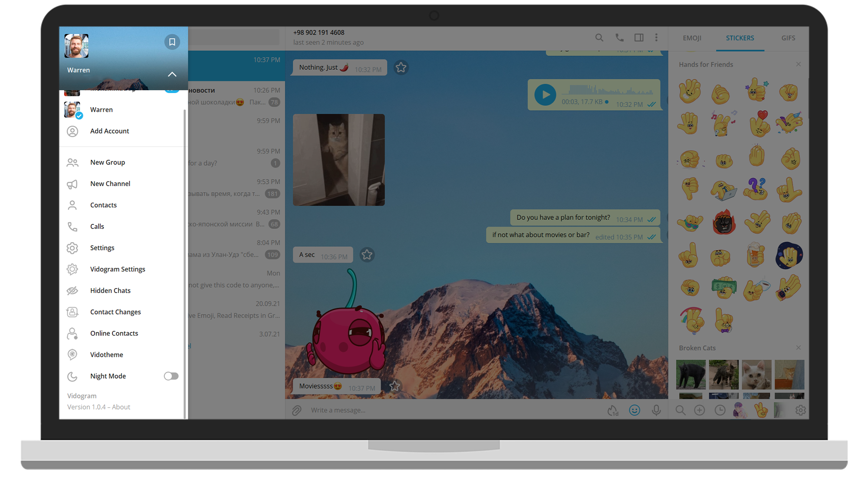The height and width of the screenshot is (488, 868).
Task: Send the money-holding hand sticker
Action: click(x=724, y=288)
